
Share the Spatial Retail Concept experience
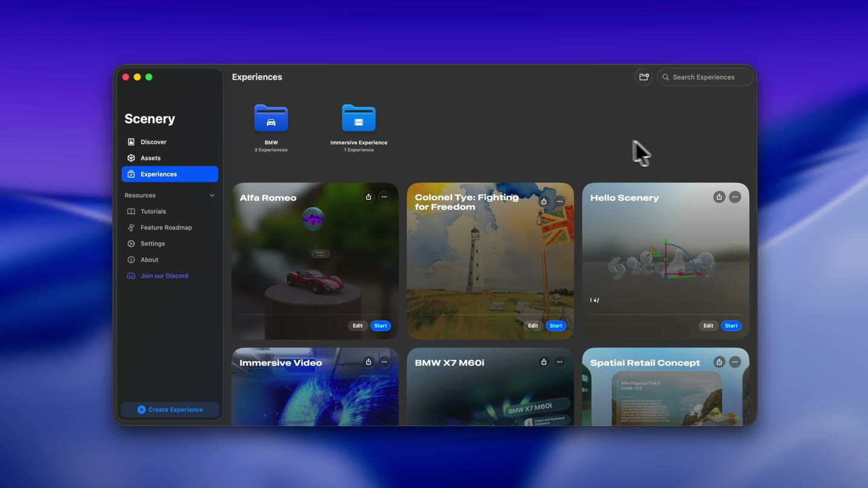click(719, 362)
